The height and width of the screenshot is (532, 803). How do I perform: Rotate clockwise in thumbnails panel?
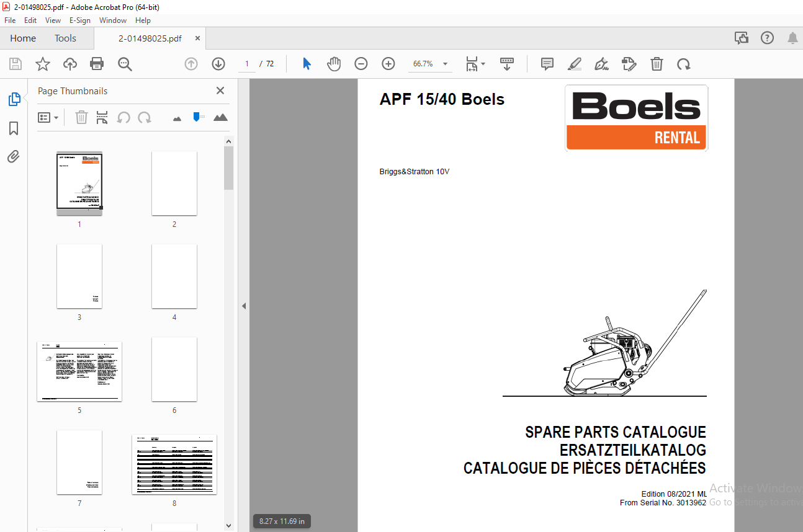click(x=145, y=117)
